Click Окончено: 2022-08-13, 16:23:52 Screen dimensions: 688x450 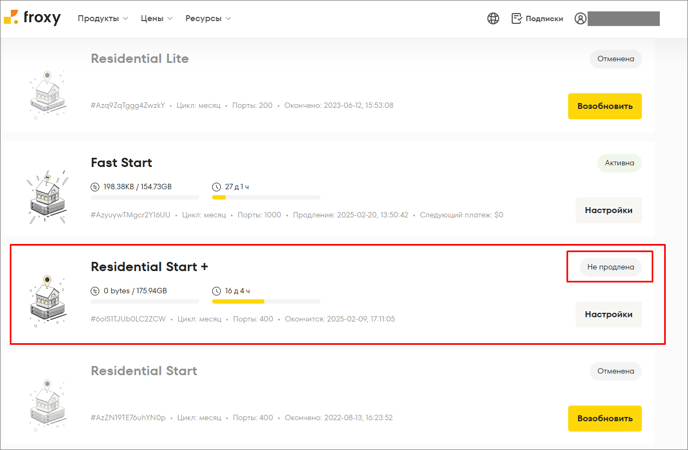339,418
